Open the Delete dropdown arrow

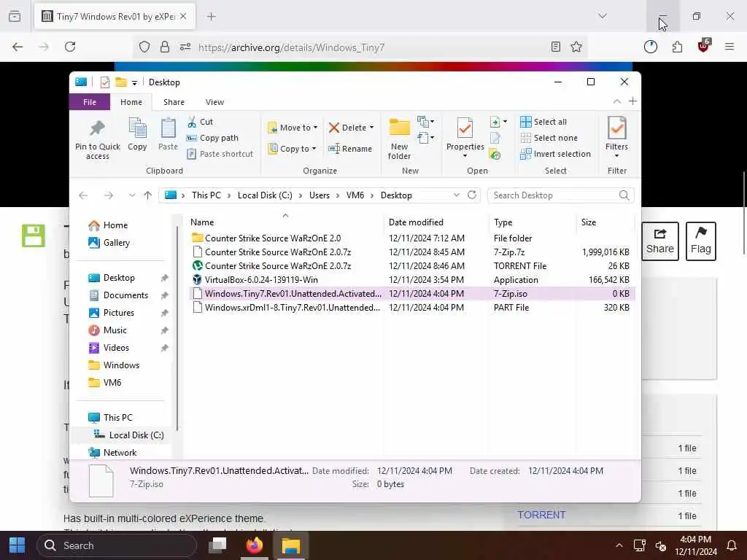click(x=371, y=128)
